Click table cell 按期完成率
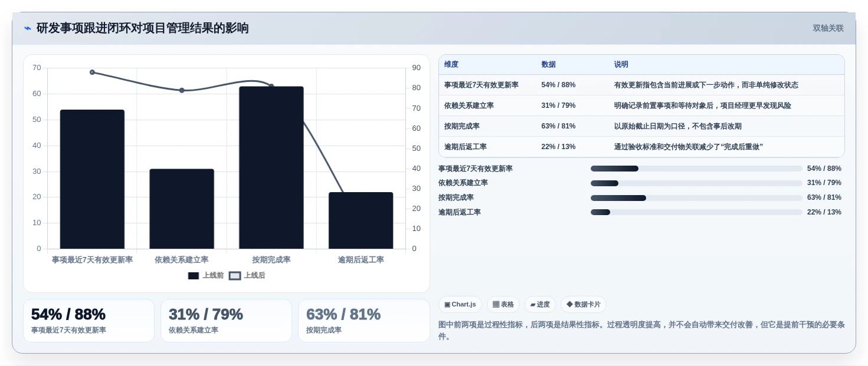This screenshot has width=868, height=366. (462, 126)
